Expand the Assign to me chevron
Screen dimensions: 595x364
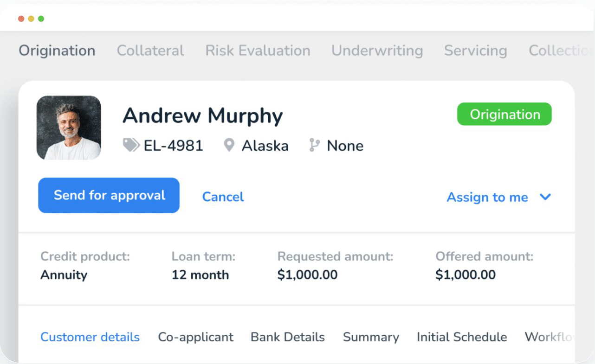(545, 197)
